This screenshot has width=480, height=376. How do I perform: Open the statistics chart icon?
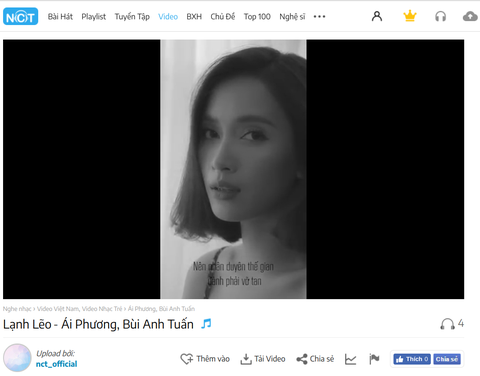pos(350,359)
